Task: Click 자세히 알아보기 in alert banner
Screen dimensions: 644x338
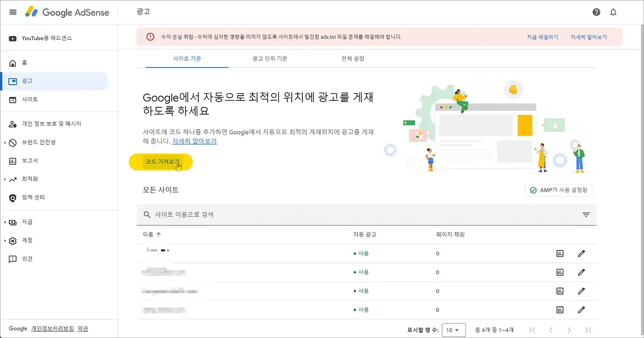Action: (589, 37)
